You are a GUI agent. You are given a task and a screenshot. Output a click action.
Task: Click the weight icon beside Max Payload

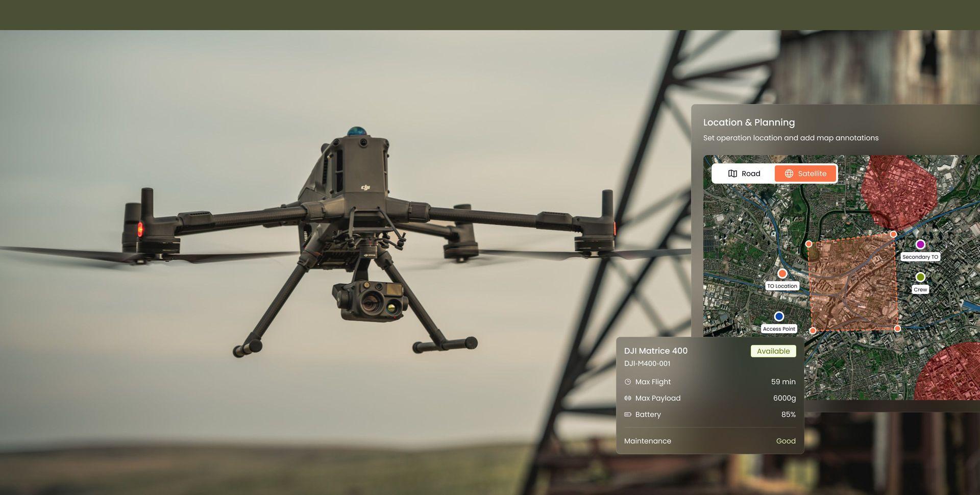point(628,398)
